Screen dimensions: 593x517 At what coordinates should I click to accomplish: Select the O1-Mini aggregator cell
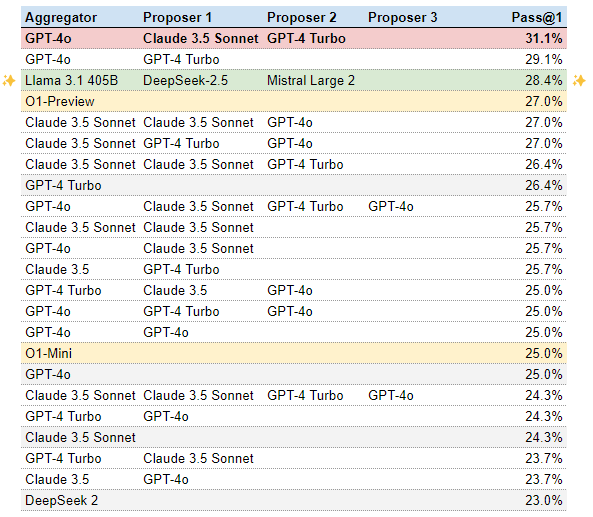click(48, 354)
